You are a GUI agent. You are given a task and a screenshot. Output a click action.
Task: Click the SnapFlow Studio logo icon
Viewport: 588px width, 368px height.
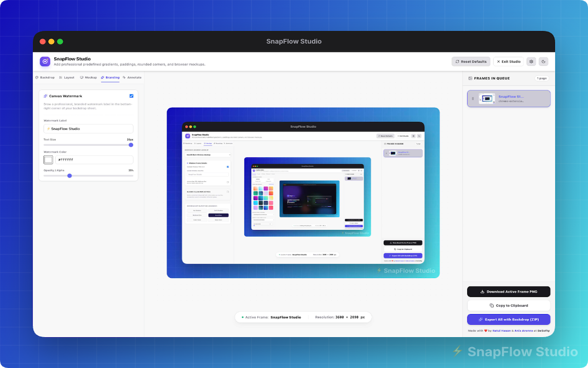pos(45,61)
